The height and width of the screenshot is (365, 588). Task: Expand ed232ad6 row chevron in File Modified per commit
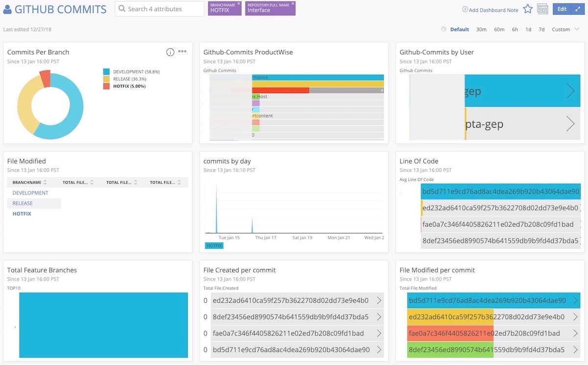tap(575, 317)
